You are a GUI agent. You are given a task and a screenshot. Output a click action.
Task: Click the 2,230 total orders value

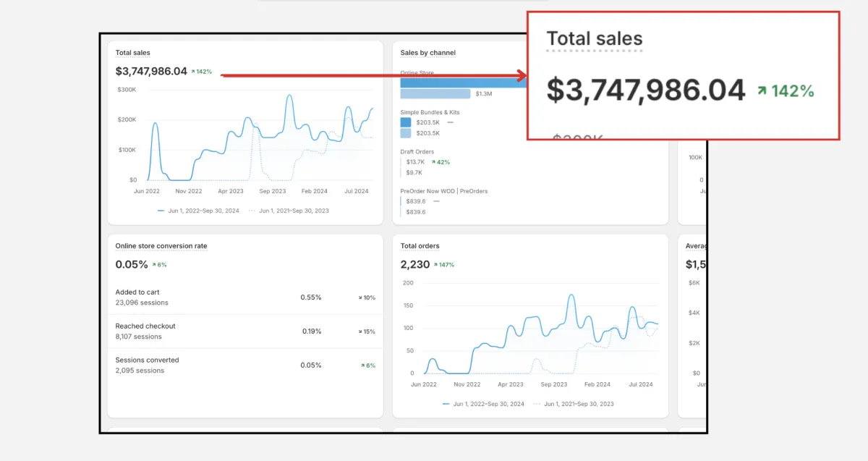pyautogui.click(x=415, y=264)
